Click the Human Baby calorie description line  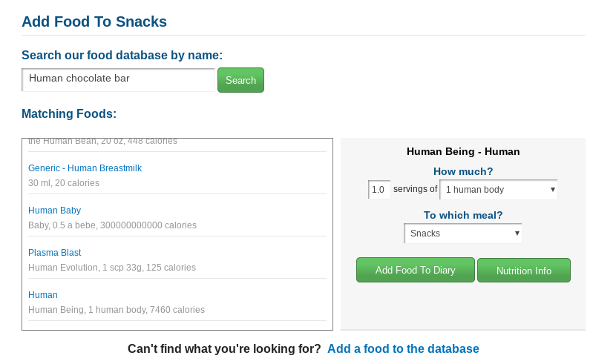pos(112,225)
